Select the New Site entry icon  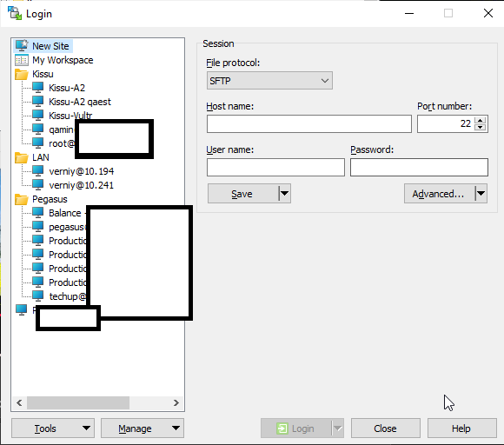22,46
